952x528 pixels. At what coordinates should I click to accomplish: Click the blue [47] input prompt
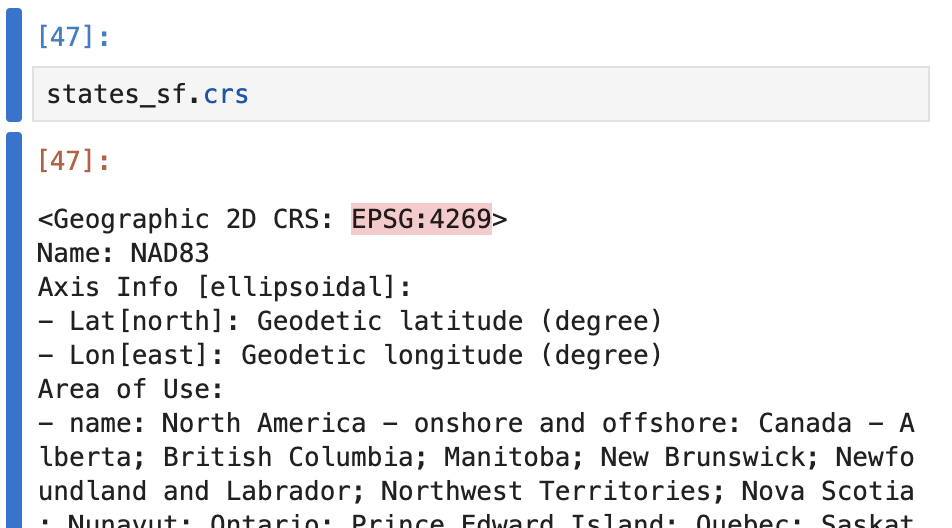tap(73, 37)
